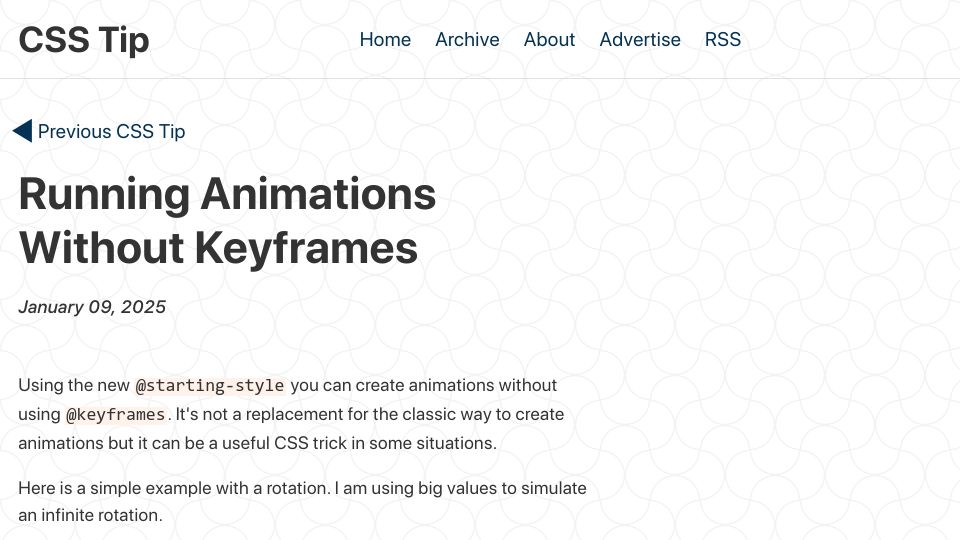
Task: Click the Running Animations Without Keyframes heading
Action: click(x=227, y=220)
